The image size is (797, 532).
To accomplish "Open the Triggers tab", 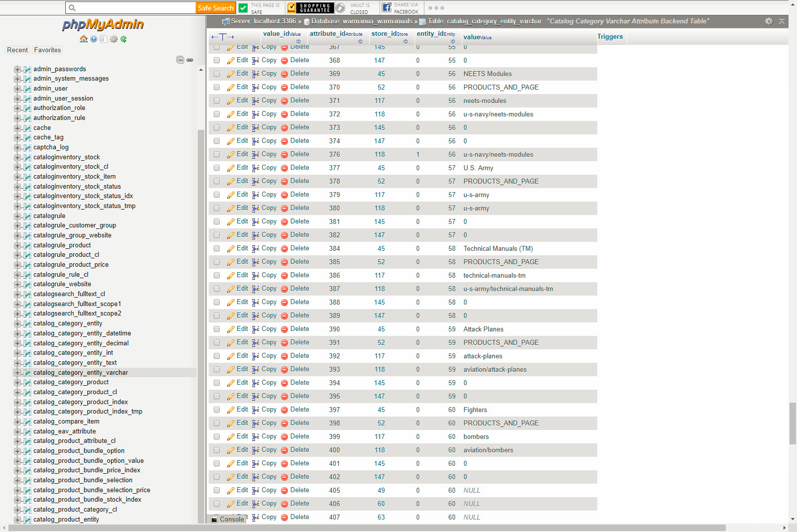I will click(x=610, y=37).
